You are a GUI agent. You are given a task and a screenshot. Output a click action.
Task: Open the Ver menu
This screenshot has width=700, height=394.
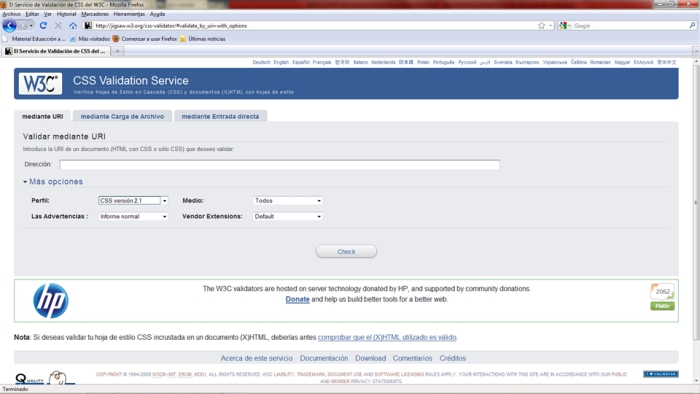pos(48,14)
